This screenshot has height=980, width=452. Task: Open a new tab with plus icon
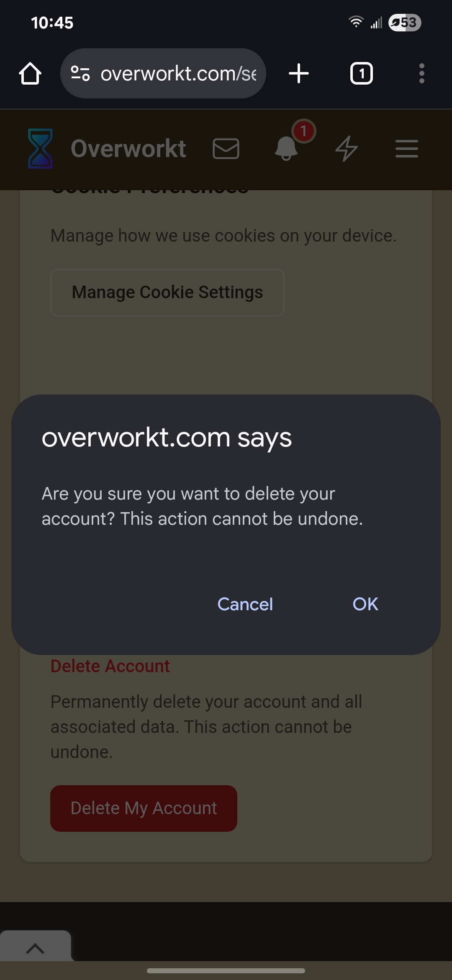(x=299, y=74)
